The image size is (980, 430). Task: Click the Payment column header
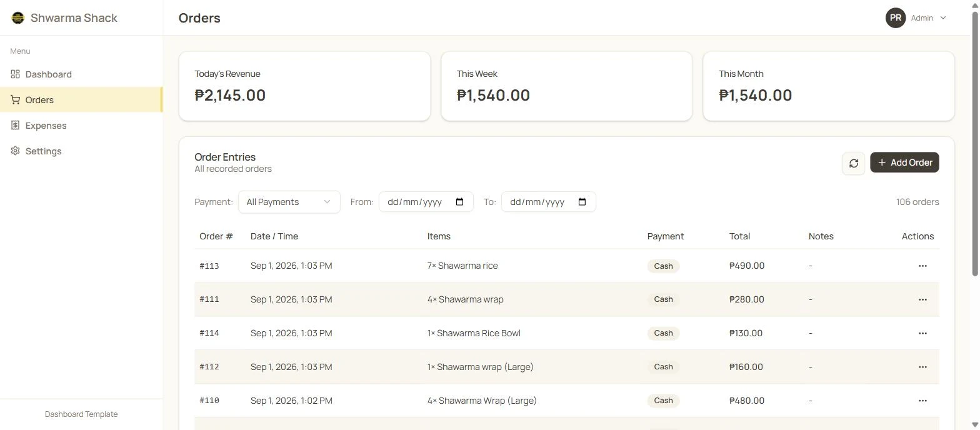tap(666, 236)
